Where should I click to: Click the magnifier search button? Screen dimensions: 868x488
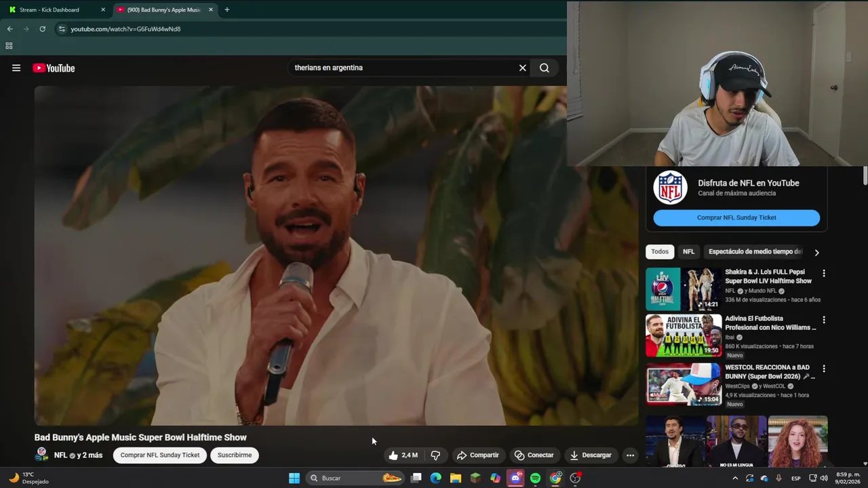pos(544,68)
